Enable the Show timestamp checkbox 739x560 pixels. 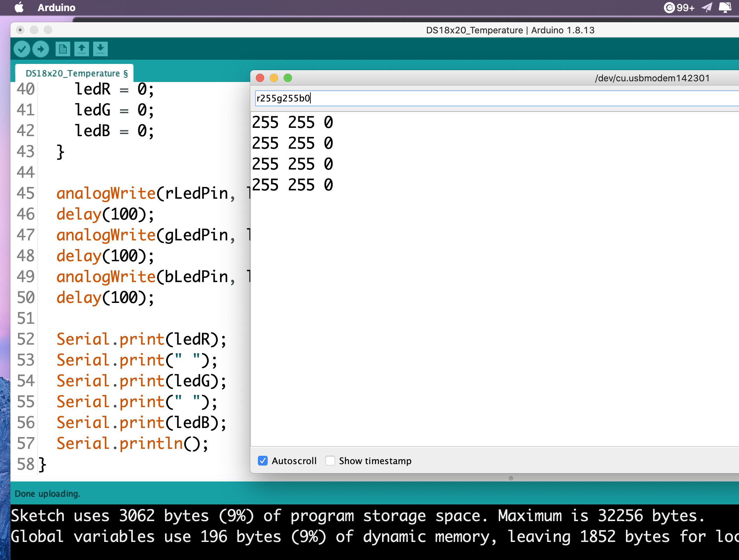(330, 461)
